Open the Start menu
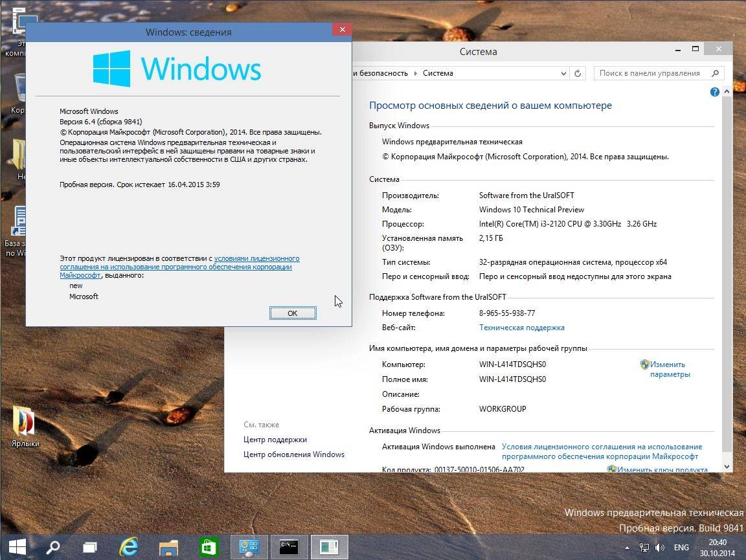 coord(17,547)
